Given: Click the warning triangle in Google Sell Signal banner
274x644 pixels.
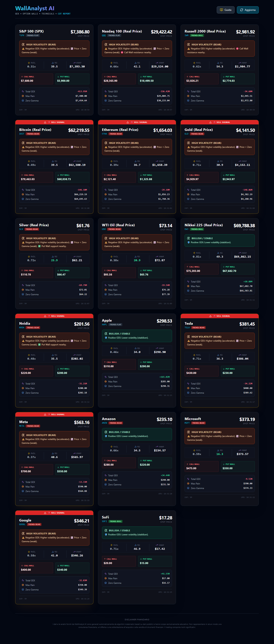Looking at the screenshot, I should (x=45, y=513).
